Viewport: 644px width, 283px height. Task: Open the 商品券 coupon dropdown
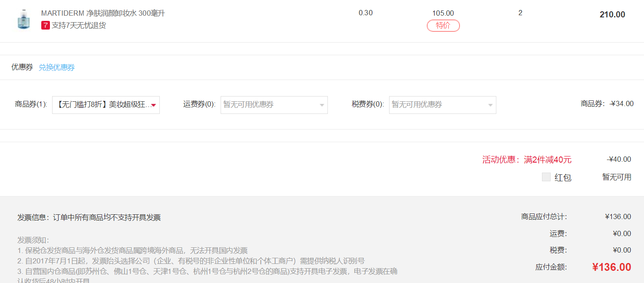106,105
